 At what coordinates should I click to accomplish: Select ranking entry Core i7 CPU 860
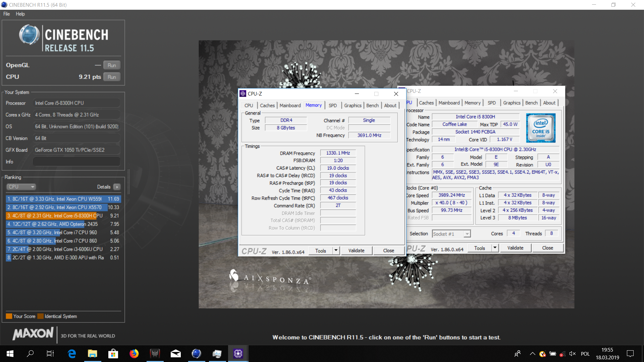[63, 241]
